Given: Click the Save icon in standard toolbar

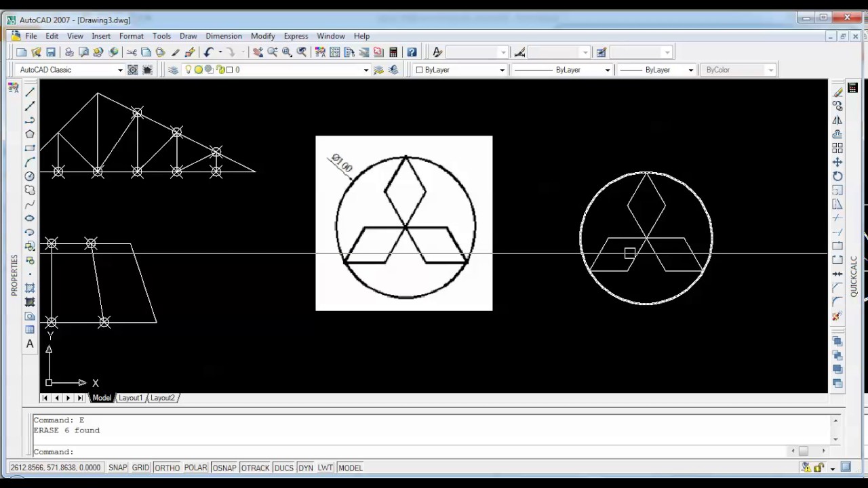Looking at the screenshot, I should [x=51, y=52].
